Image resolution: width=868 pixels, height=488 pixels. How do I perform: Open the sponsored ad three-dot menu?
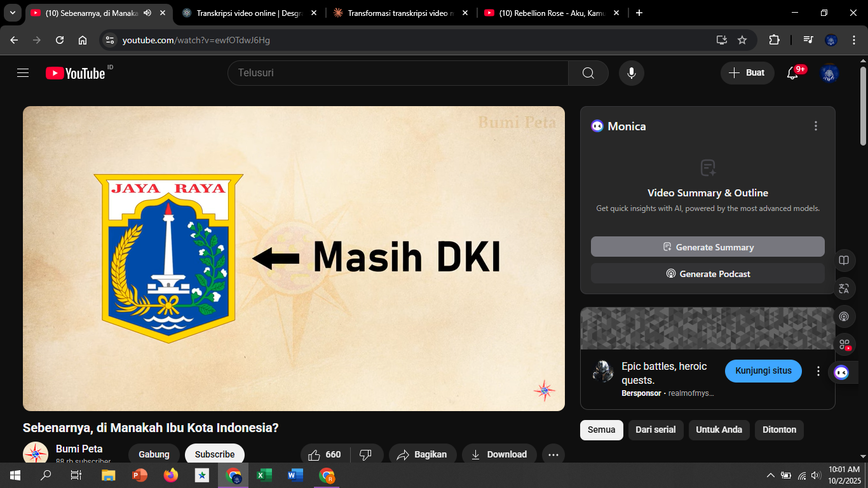pos(818,371)
